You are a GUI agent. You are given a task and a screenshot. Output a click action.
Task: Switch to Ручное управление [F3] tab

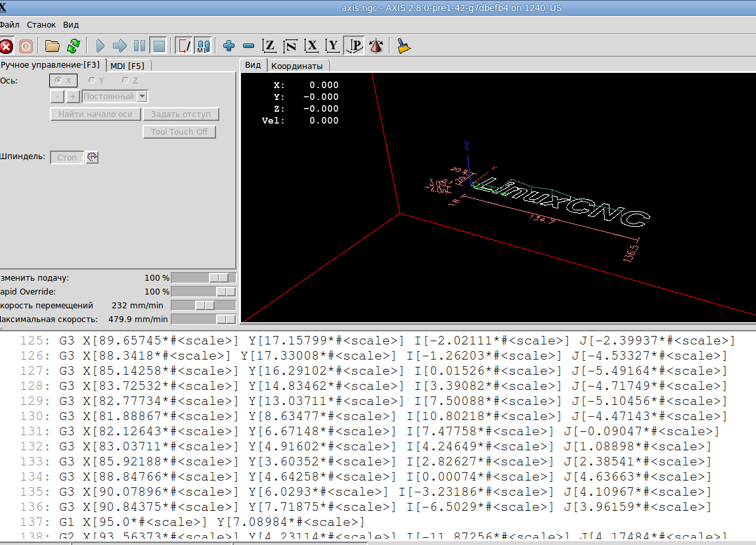(51, 64)
